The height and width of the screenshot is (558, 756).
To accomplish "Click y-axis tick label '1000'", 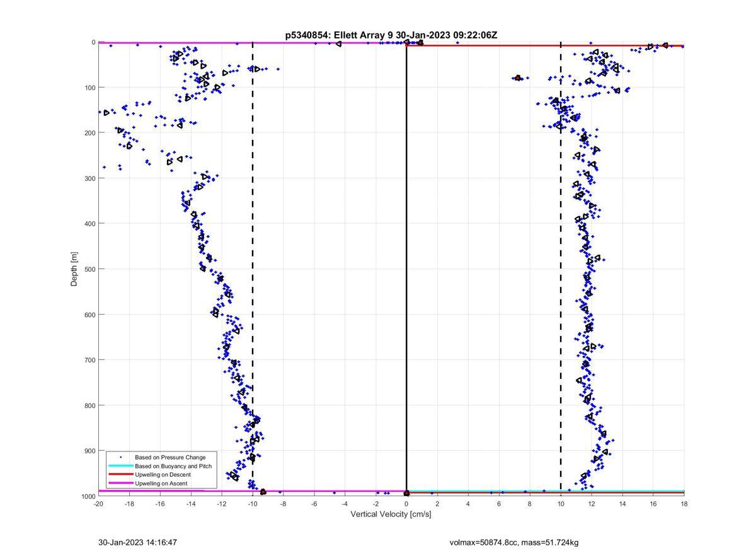I will coord(88,496).
